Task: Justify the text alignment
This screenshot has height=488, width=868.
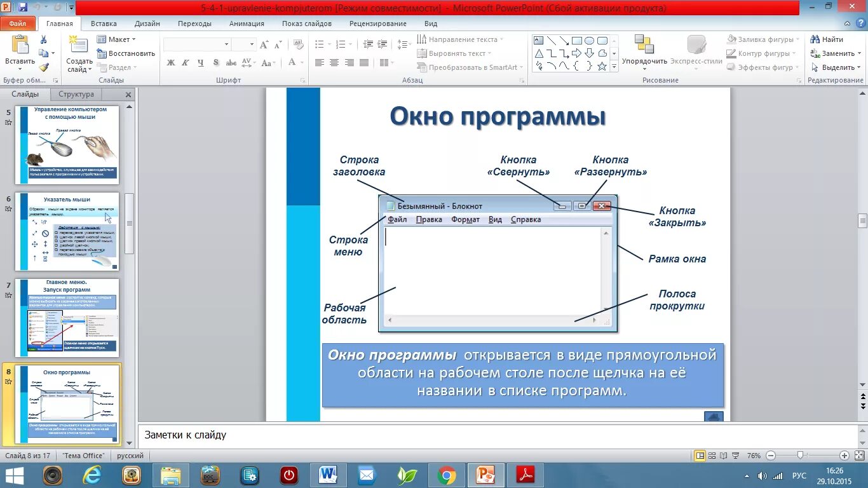Action: (363, 62)
